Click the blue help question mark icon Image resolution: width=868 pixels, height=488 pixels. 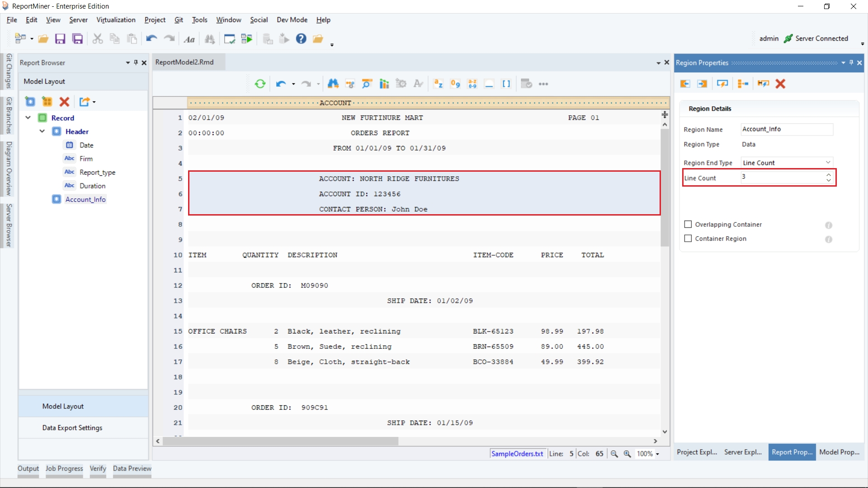301,39
